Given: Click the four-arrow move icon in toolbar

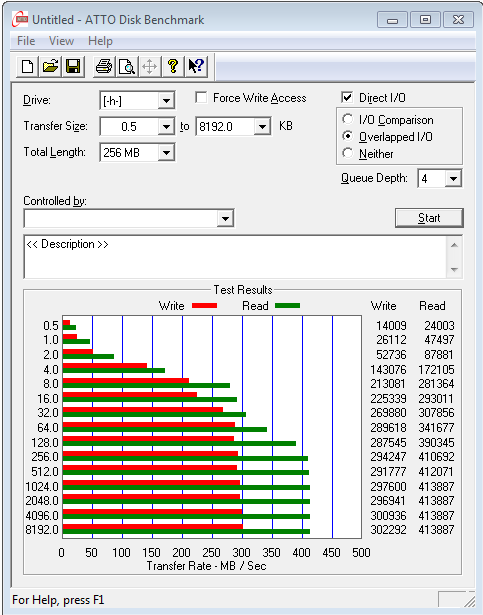Looking at the screenshot, I should click(149, 66).
